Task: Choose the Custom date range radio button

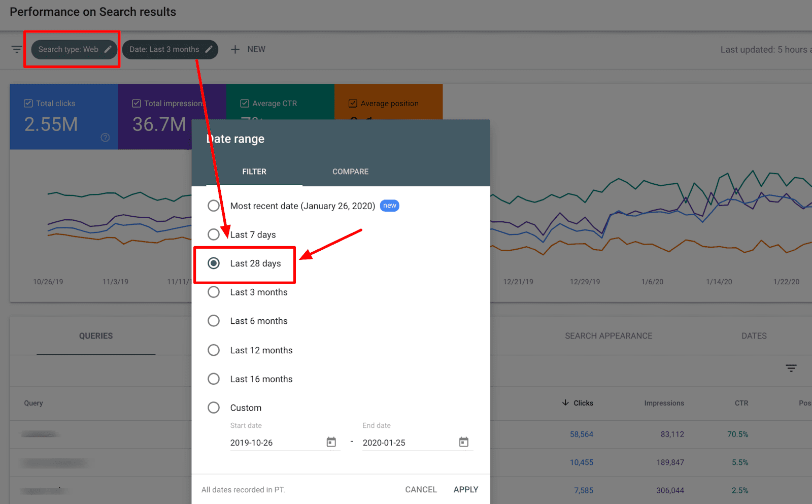Action: coord(214,408)
